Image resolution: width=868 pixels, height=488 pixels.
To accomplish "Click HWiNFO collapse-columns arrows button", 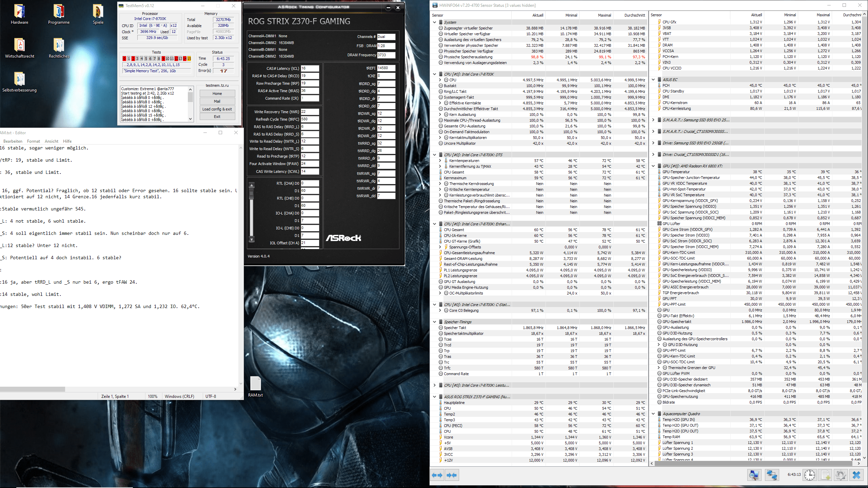I will [452, 475].
